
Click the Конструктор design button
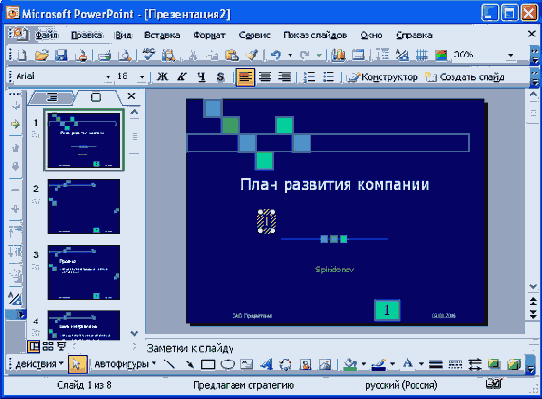click(383, 77)
